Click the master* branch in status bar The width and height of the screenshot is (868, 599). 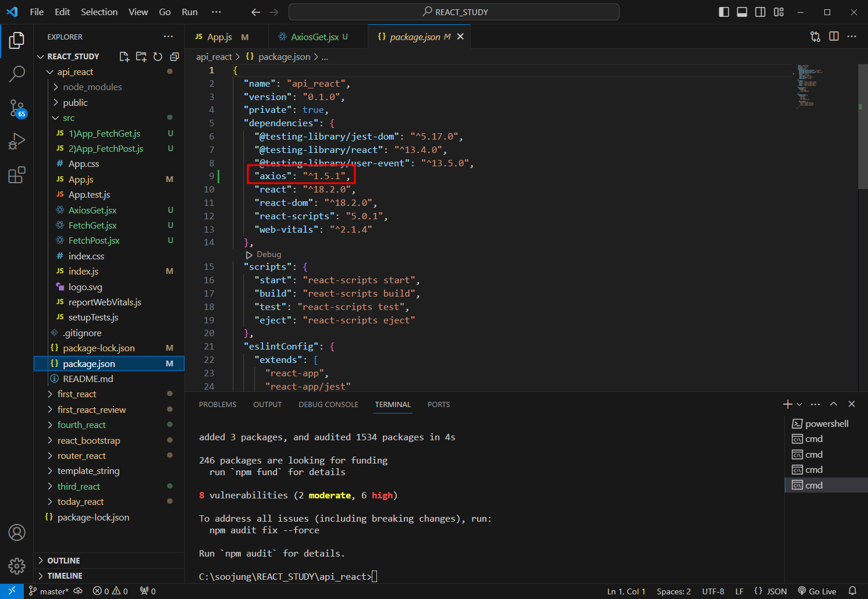coord(49,591)
